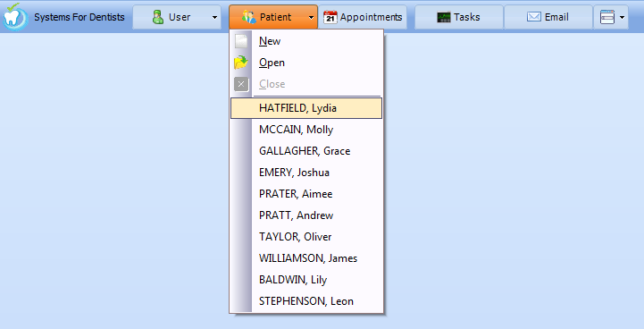Click the Email envelope icon
The image size is (644, 329).
(x=534, y=17)
